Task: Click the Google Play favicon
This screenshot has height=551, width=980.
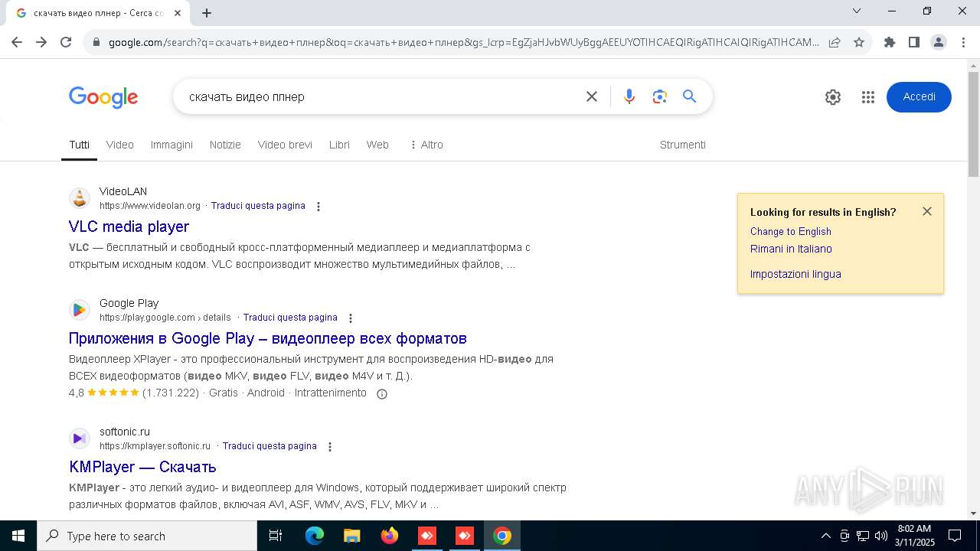Action: (x=80, y=310)
